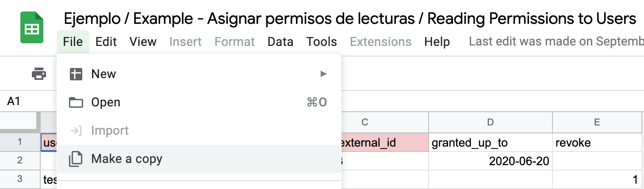Click the document title text
The height and width of the screenshot is (189, 644).
pos(350,19)
